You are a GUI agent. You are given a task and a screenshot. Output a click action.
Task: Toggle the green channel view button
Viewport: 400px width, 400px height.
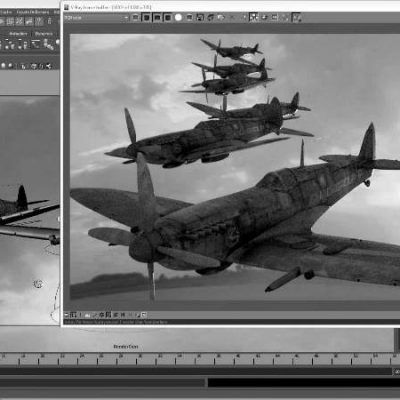(157, 17)
